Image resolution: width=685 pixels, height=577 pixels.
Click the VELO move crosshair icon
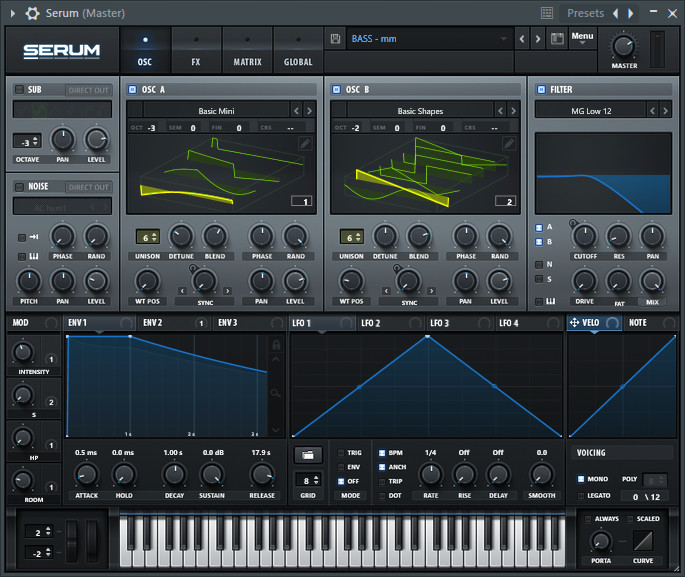point(574,322)
